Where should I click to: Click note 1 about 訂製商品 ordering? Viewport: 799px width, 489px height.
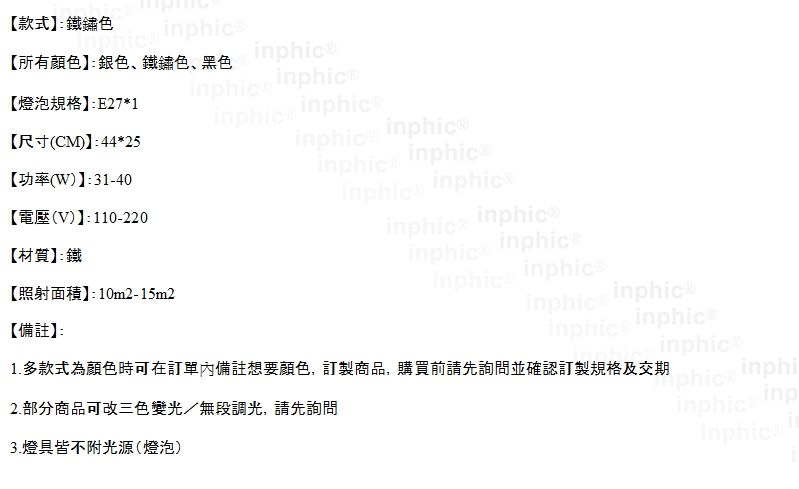pyautogui.click(x=340, y=368)
